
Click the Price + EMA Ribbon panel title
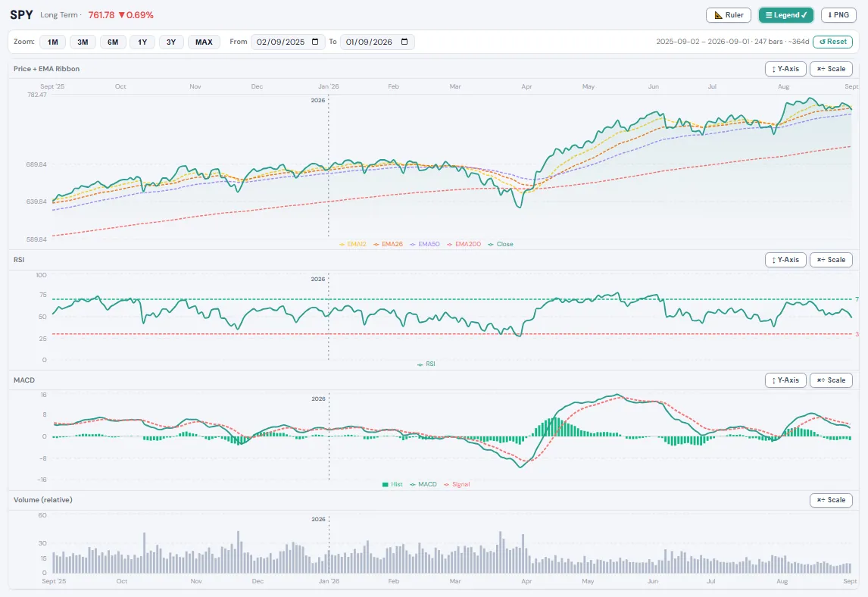[x=46, y=69]
